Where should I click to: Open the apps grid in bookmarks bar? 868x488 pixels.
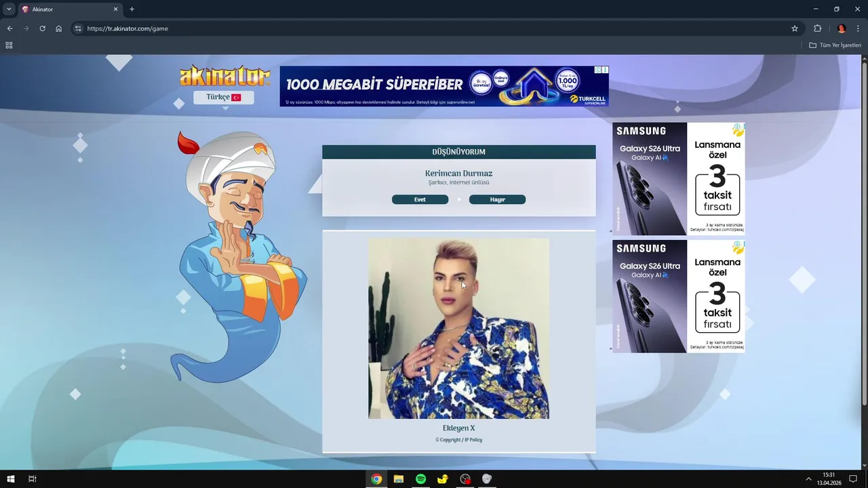pos(9,45)
